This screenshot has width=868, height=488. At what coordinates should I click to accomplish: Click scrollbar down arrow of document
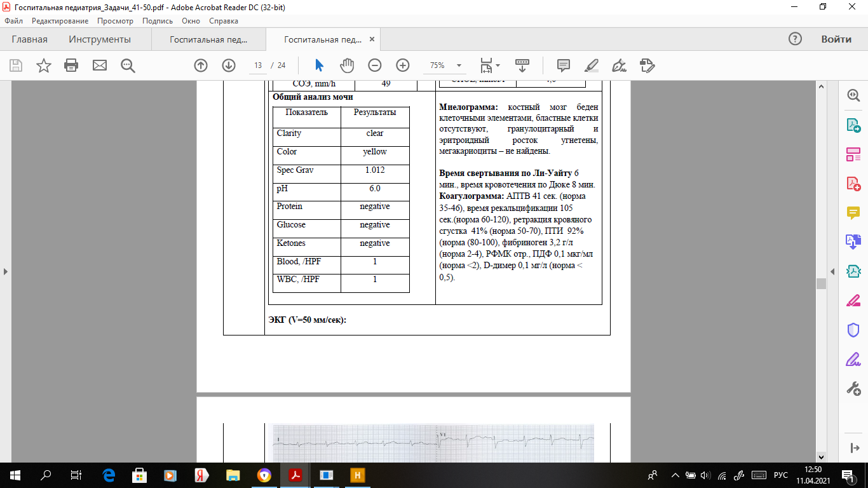point(821,457)
